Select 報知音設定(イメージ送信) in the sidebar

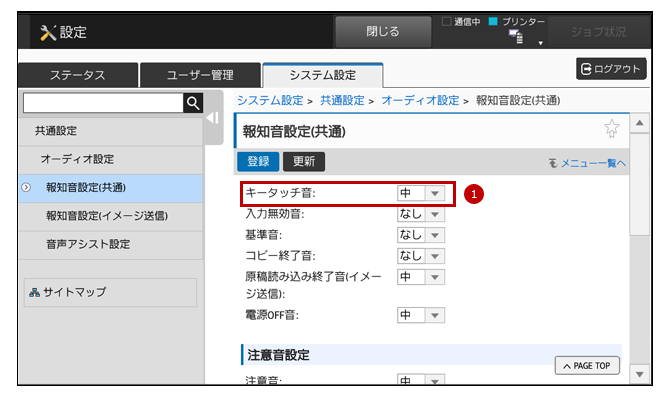pos(111,216)
